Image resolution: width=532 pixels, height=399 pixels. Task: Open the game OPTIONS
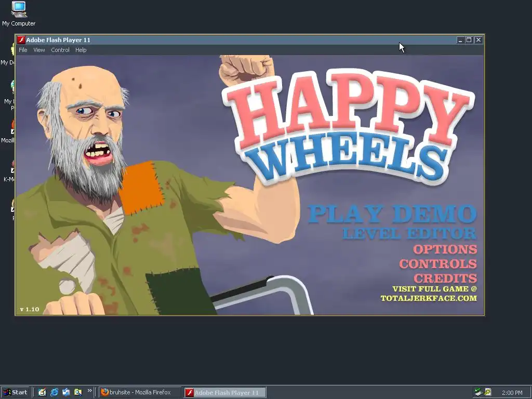(445, 249)
